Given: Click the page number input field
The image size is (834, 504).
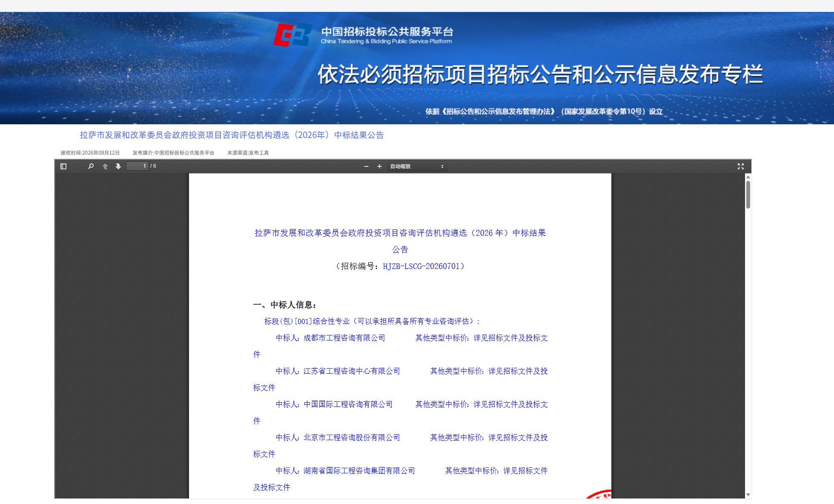Looking at the screenshot, I should pyautogui.click(x=138, y=166).
